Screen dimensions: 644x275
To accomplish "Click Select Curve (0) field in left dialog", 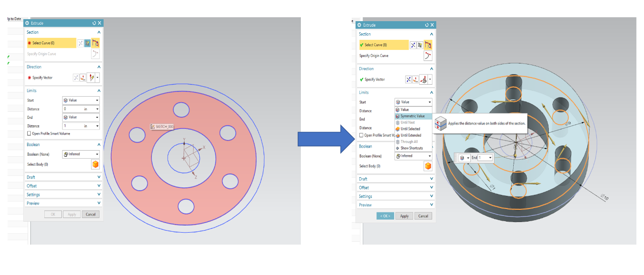I will pos(51,43).
